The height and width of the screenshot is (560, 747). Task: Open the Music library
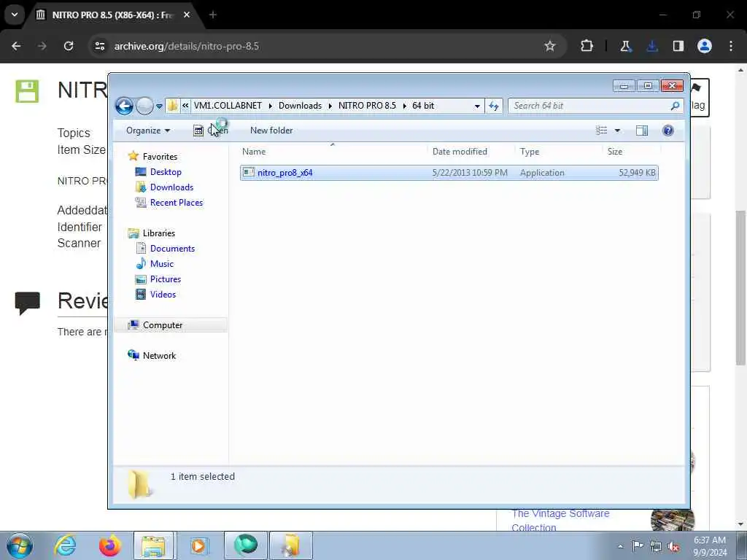tap(161, 264)
